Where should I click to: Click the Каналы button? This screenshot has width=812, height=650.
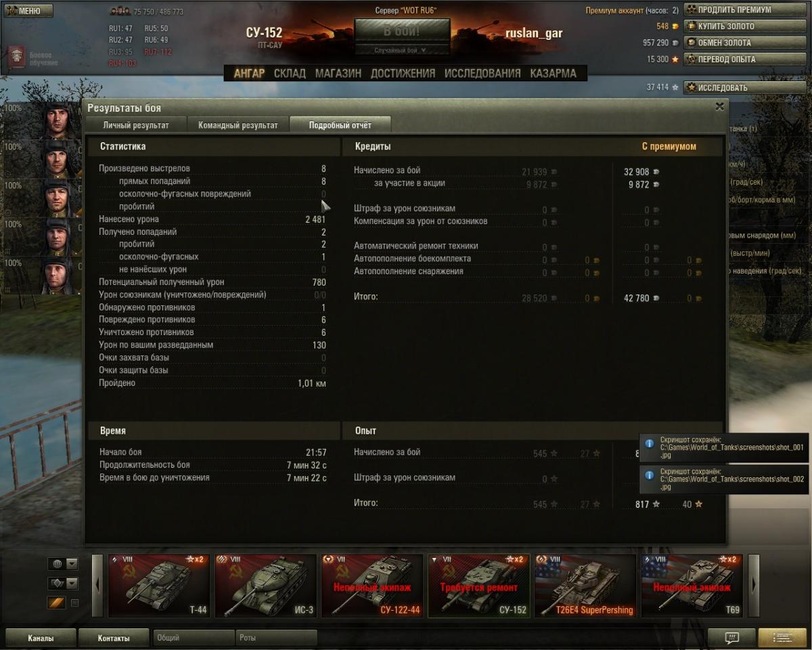point(41,638)
